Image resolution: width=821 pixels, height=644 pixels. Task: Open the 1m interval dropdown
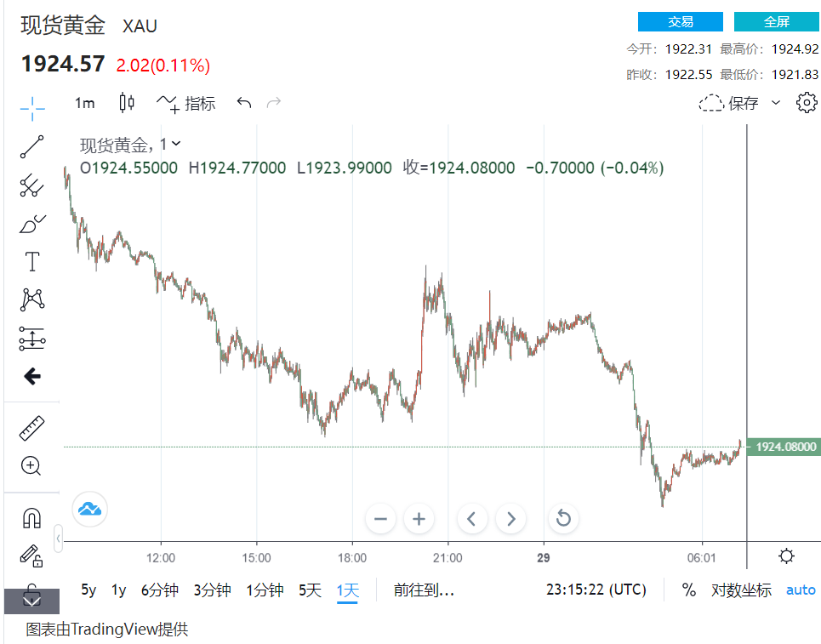85,103
